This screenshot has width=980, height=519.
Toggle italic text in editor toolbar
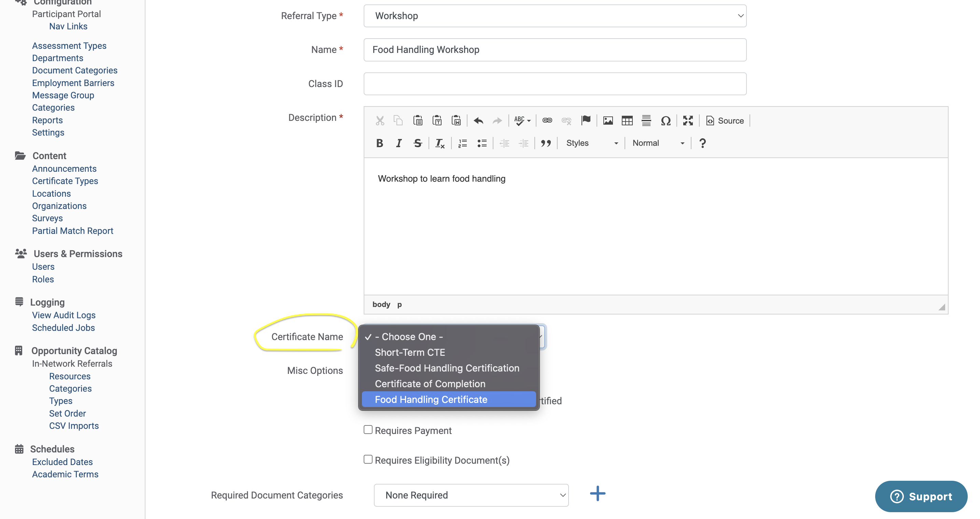coord(398,143)
